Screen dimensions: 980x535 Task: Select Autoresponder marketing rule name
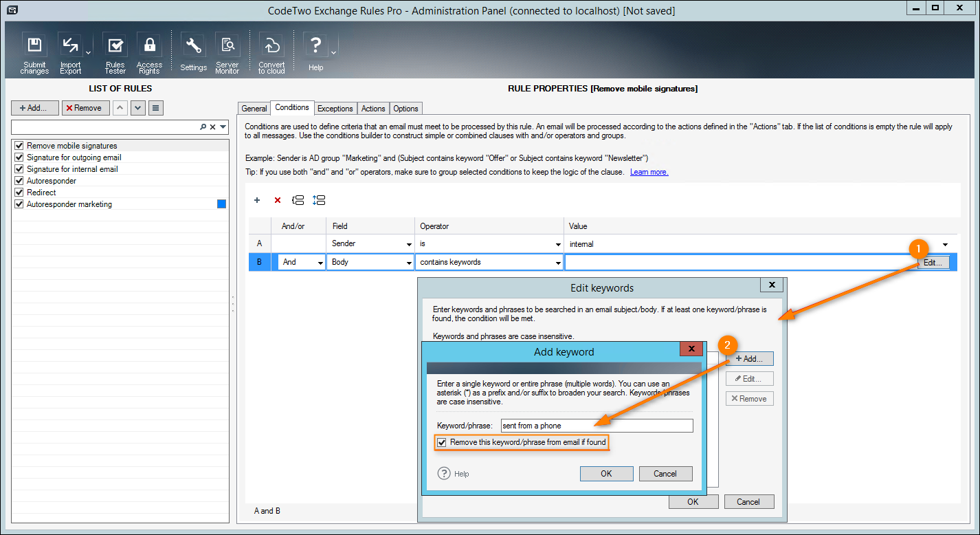(x=69, y=204)
